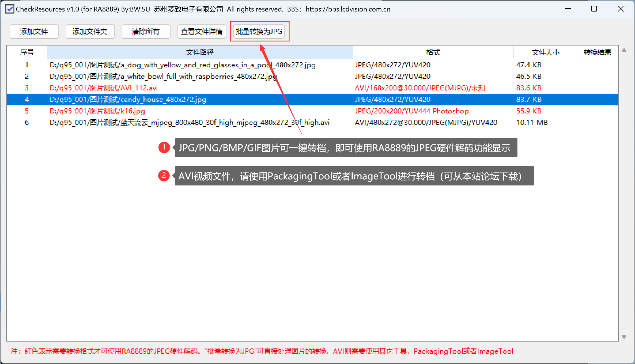The image size is (635, 364).
Task: Select the candy_house_480x272.jpg row
Action: pyautogui.click(x=128, y=100)
